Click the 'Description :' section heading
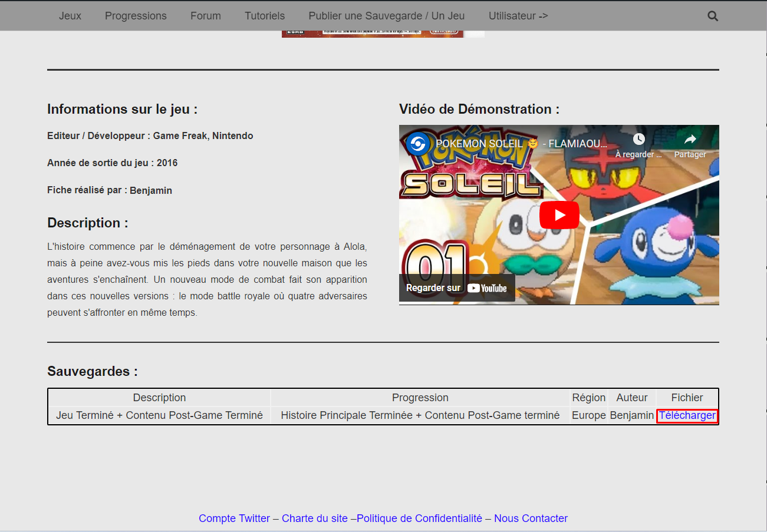 [88, 223]
